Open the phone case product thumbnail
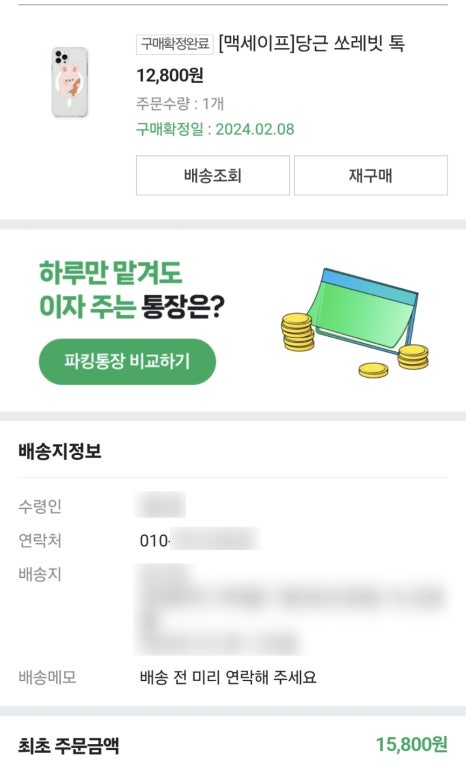The height and width of the screenshot is (770, 466). (x=70, y=82)
